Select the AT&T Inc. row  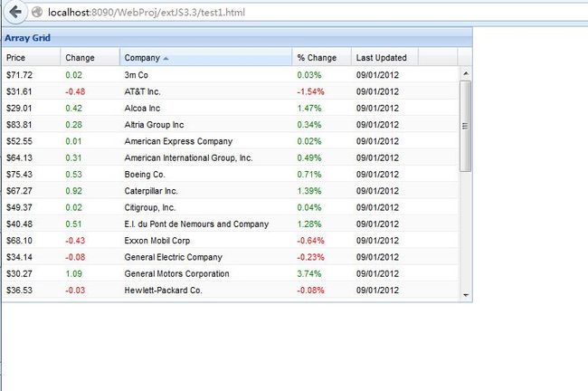[231, 91]
